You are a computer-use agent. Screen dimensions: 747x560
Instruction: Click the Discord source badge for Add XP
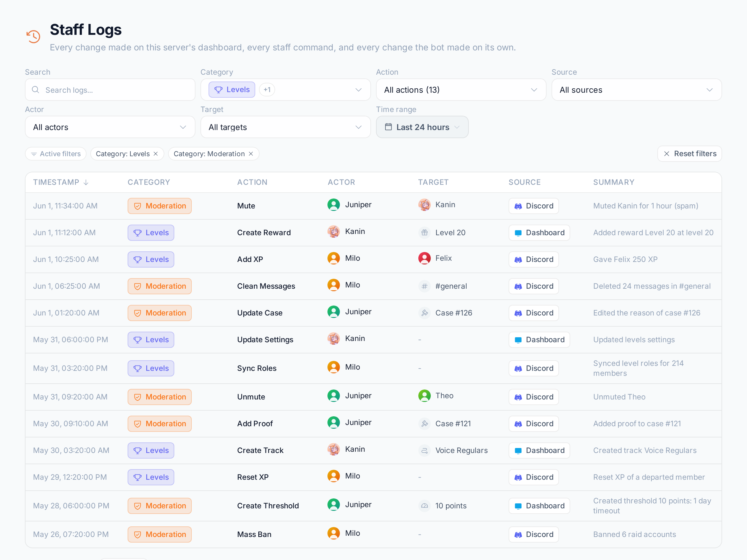[533, 259]
